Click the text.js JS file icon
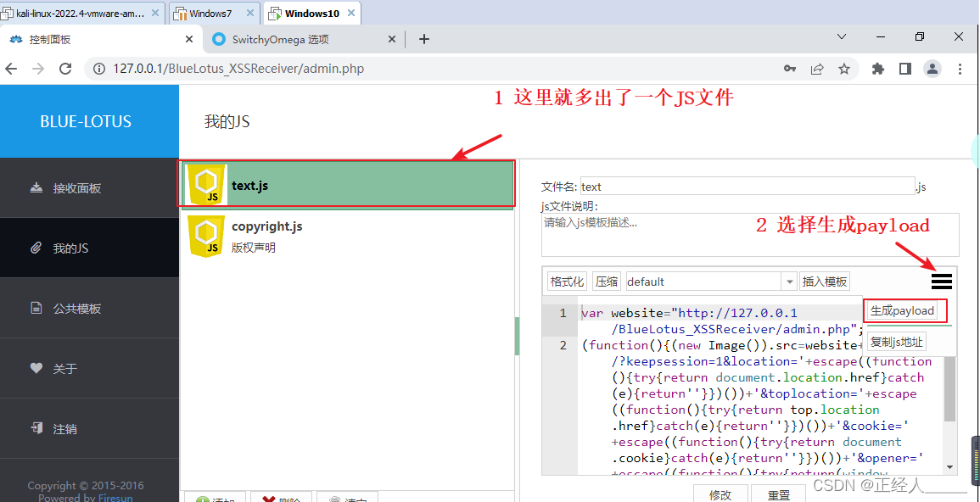This screenshot has height=502, width=980. pyautogui.click(x=207, y=185)
